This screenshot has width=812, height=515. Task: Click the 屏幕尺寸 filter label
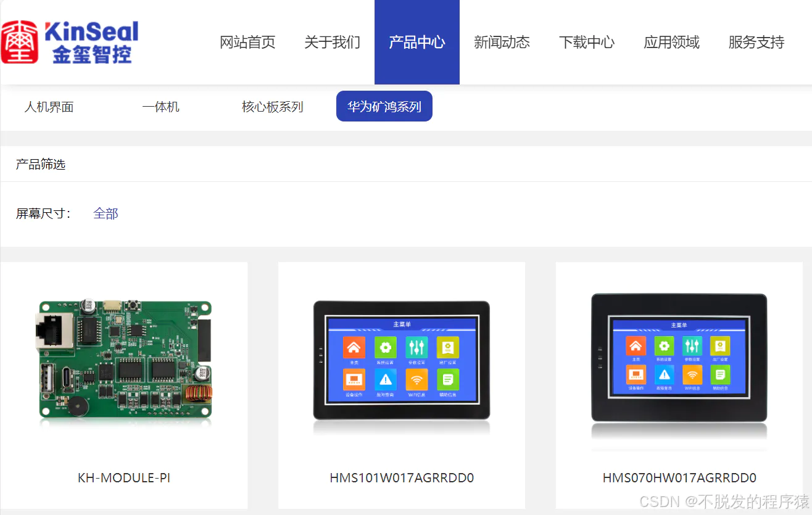pos(43,213)
